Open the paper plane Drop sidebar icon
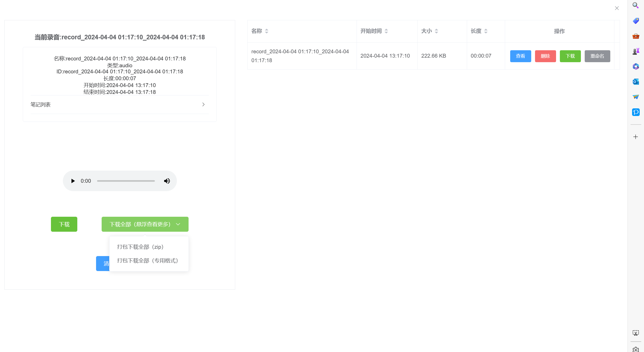 tap(636, 97)
